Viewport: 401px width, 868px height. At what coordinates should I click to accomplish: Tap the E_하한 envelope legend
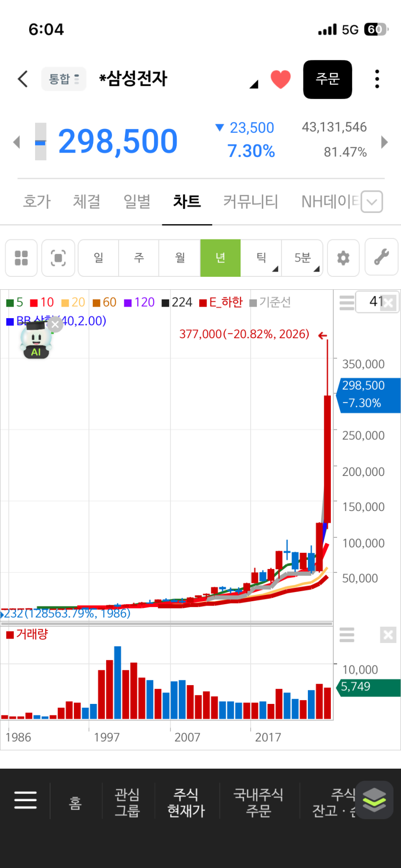(x=221, y=302)
